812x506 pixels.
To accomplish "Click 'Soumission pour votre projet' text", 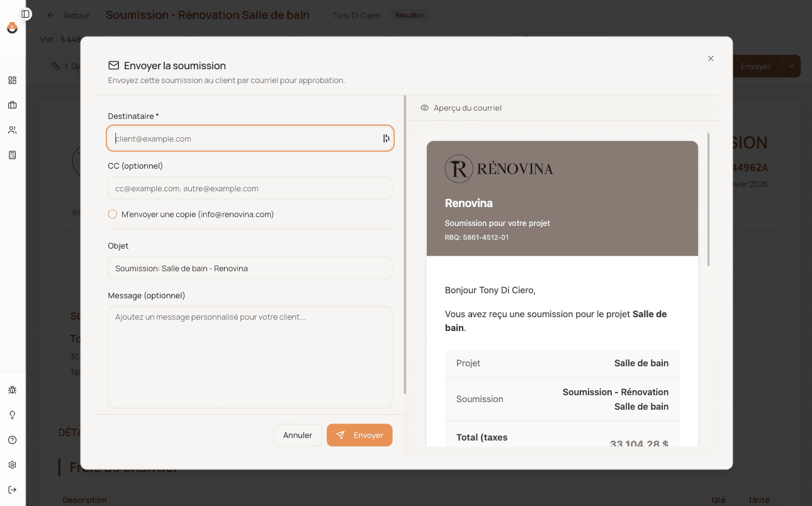I will pos(497,223).
